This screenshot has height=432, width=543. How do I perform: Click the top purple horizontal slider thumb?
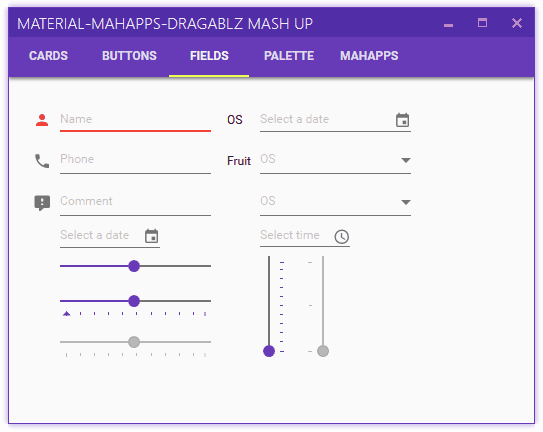point(134,266)
